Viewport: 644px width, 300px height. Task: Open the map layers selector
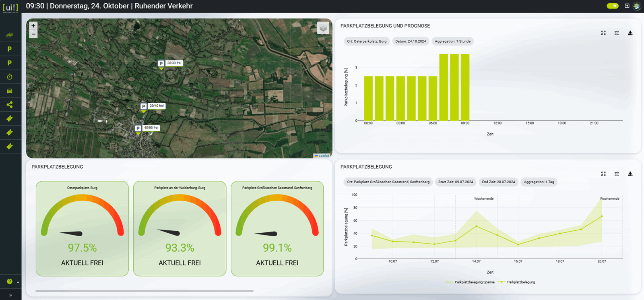coord(323,28)
